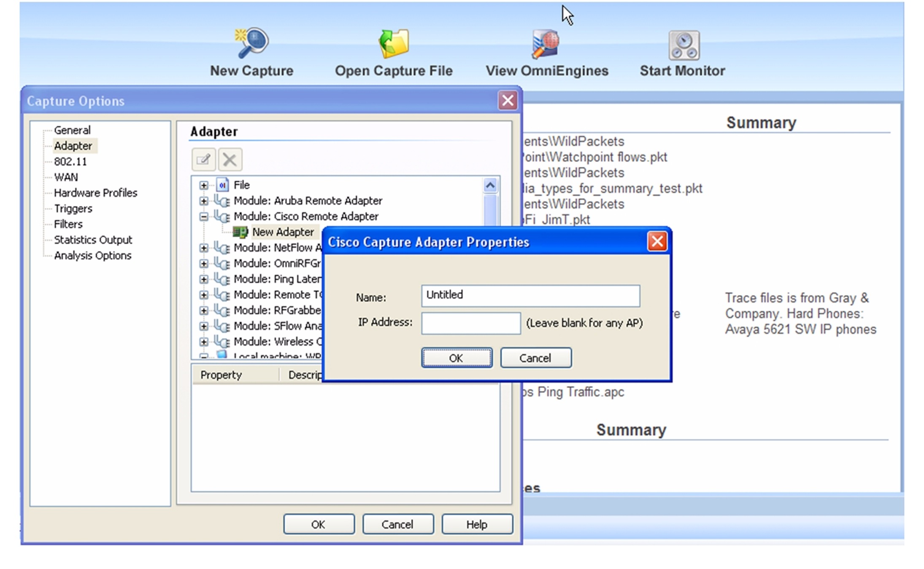Click the delete adapter X icon
The width and height of the screenshot is (924, 569).
coord(230,160)
